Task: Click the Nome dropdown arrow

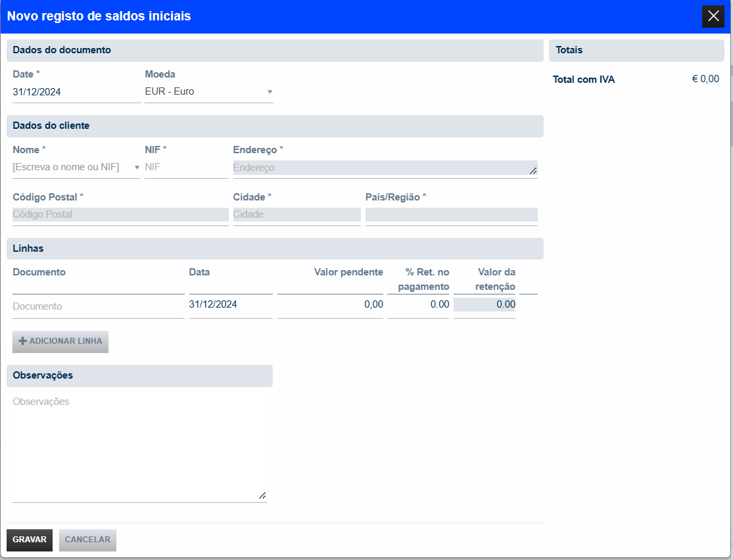Action: click(137, 168)
